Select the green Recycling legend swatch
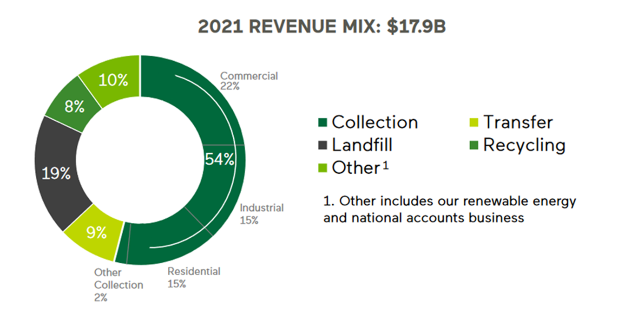 (x=475, y=146)
